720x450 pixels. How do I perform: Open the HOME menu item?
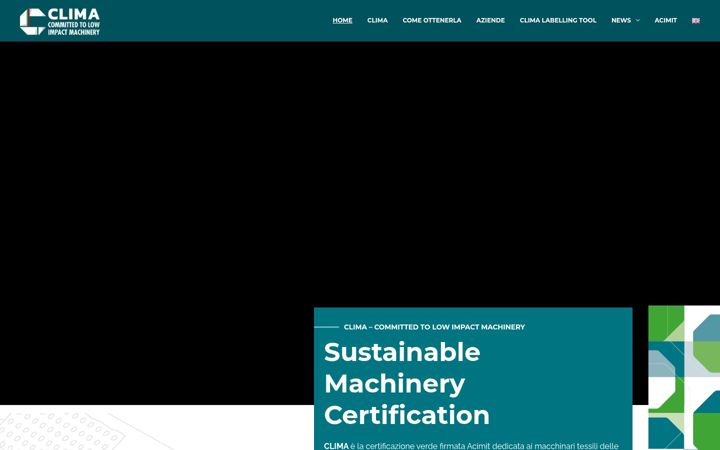342,20
